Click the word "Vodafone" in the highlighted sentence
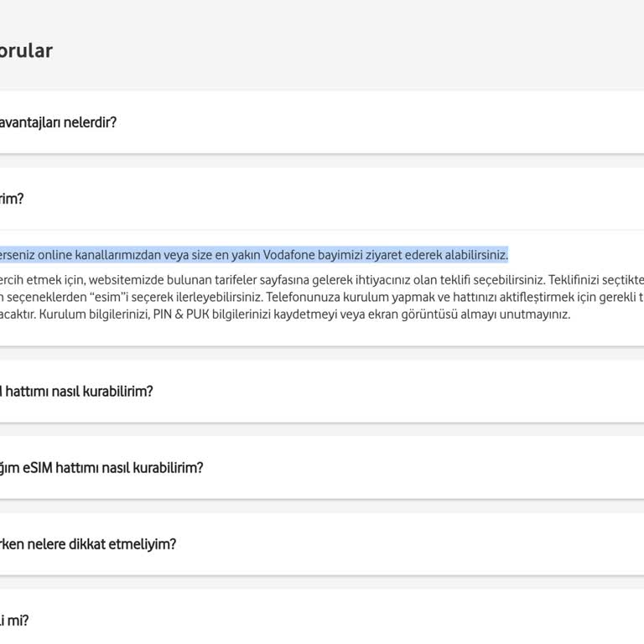This screenshot has width=644, height=644. click(289, 255)
